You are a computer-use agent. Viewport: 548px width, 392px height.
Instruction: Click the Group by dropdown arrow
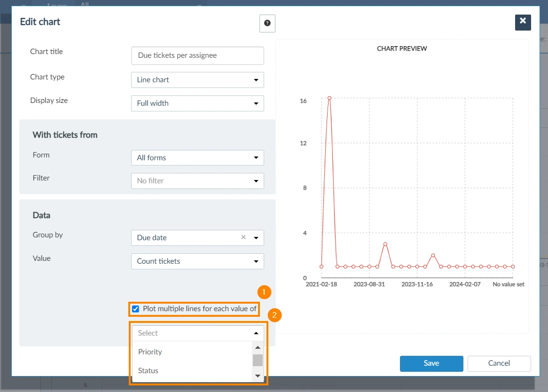pyautogui.click(x=256, y=237)
